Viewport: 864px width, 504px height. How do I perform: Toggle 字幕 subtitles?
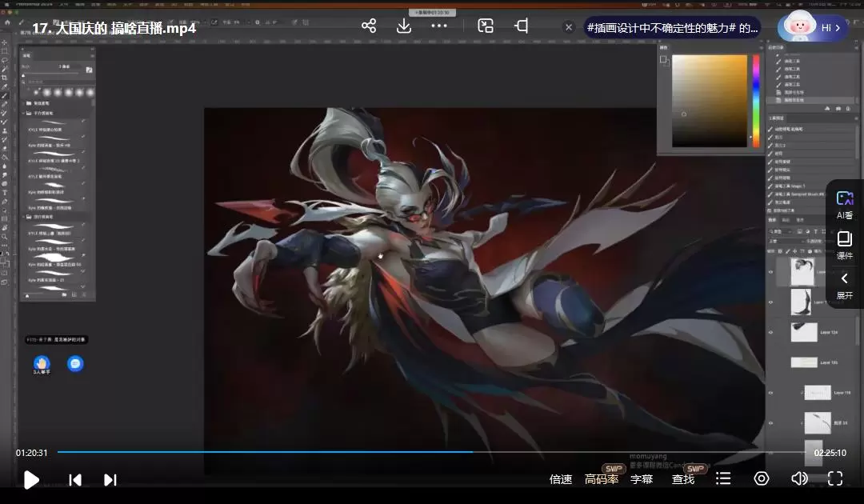pyautogui.click(x=642, y=479)
